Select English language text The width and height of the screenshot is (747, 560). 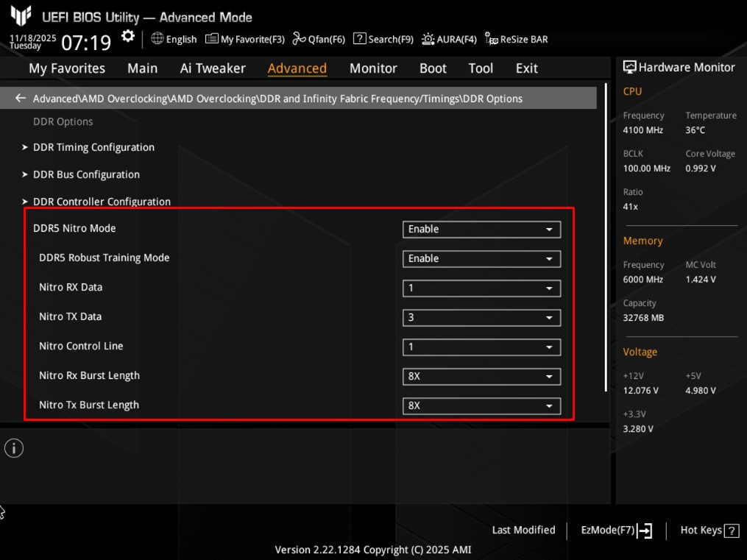pyautogui.click(x=181, y=39)
